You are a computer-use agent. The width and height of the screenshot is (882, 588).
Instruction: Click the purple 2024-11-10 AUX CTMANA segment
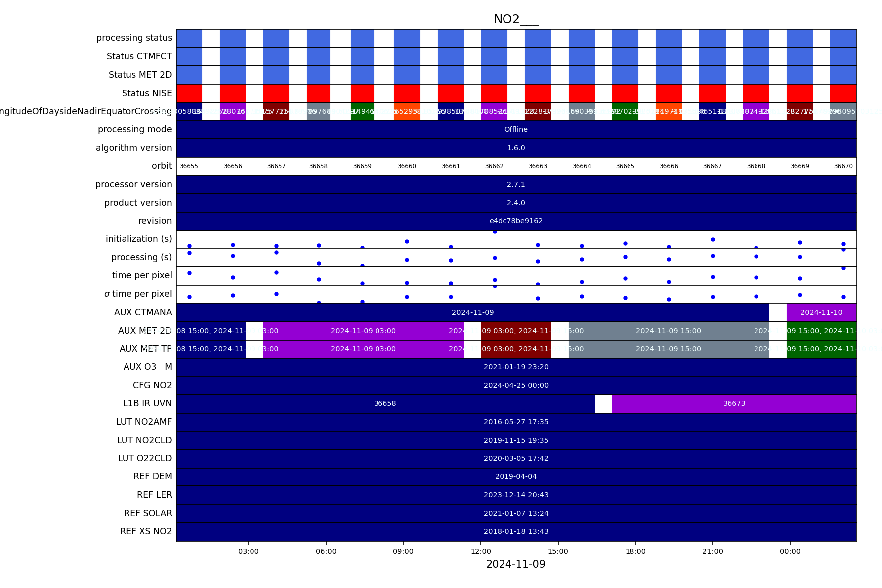821,312
